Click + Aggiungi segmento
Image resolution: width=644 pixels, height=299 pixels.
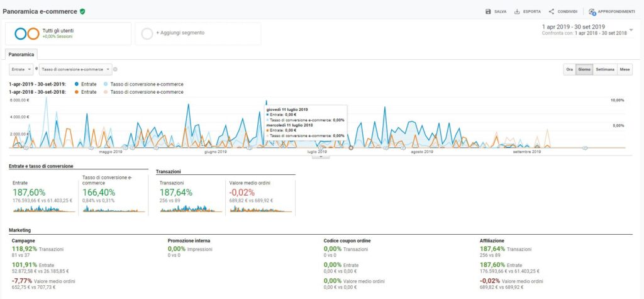[175, 33]
